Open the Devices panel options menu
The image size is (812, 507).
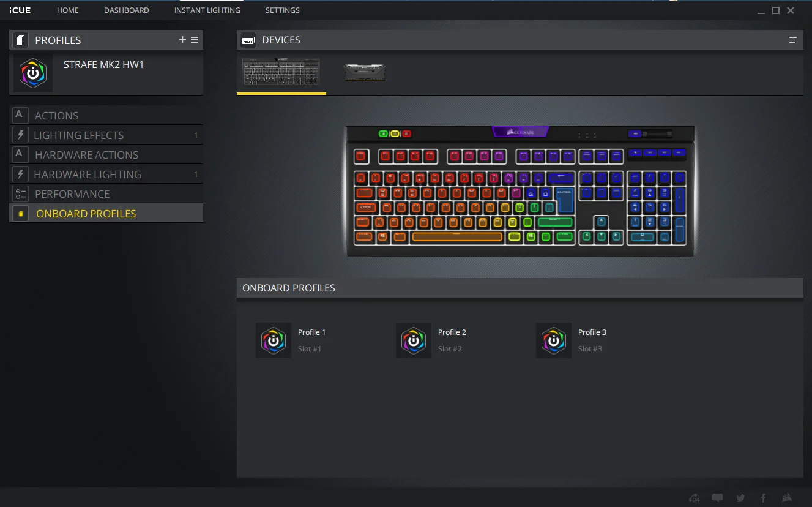792,40
